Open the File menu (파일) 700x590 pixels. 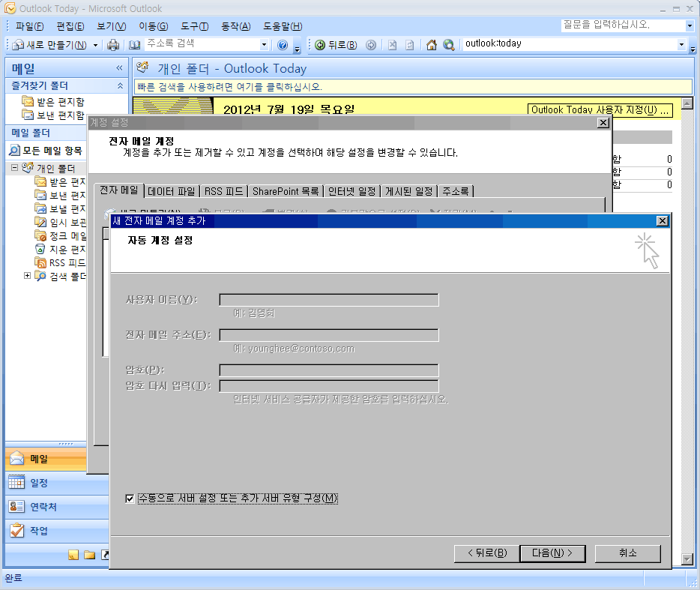coord(30,26)
